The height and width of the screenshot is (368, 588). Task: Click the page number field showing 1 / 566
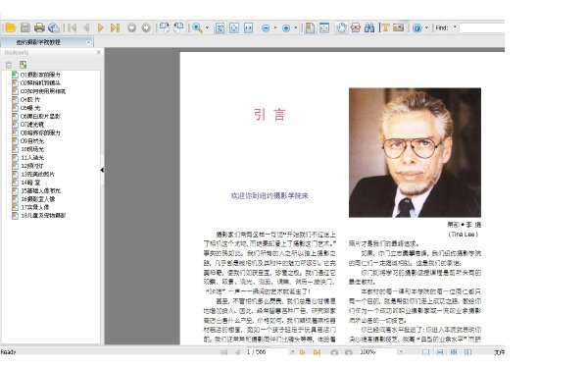pos(267,352)
